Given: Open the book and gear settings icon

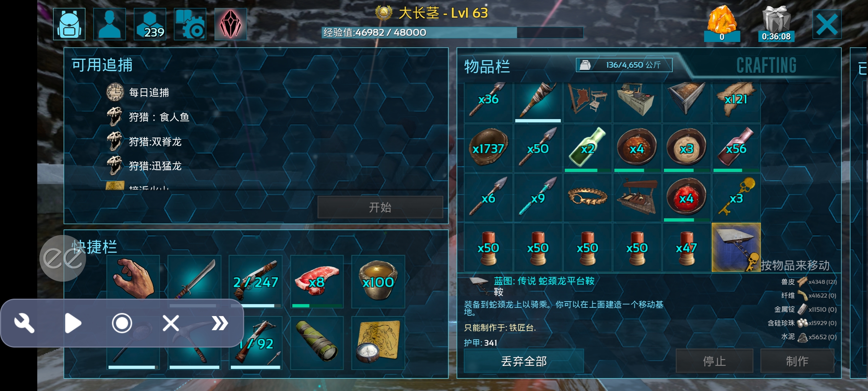Looking at the screenshot, I should point(190,24).
